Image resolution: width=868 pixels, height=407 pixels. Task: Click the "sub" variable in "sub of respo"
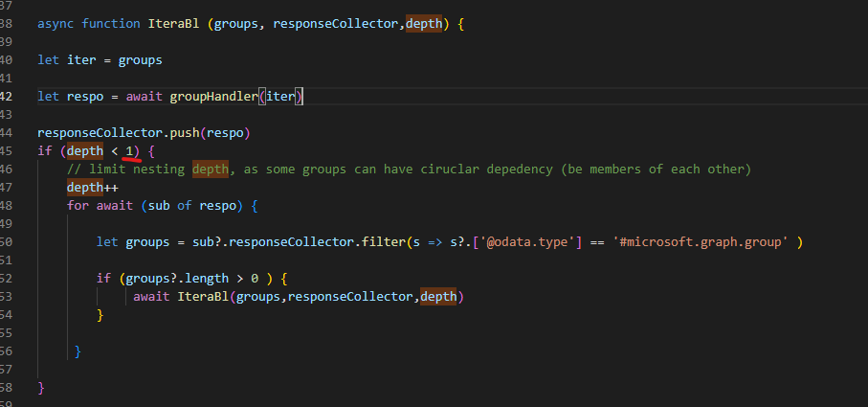click(x=159, y=206)
